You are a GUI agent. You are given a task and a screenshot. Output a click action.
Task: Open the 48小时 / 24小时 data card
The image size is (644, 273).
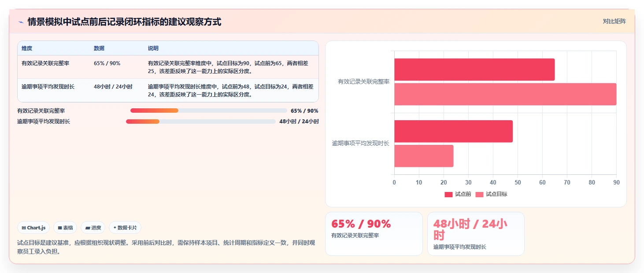(x=476, y=234)
